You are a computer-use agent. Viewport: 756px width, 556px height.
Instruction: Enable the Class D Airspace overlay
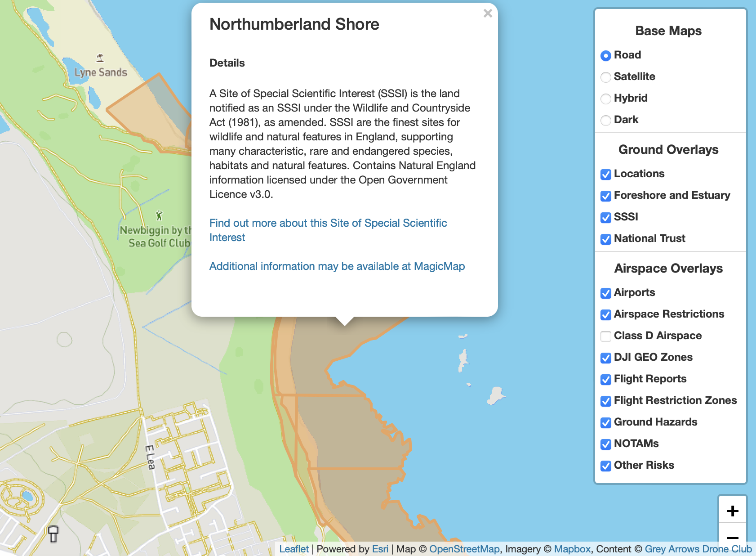(x=606, y=336)
